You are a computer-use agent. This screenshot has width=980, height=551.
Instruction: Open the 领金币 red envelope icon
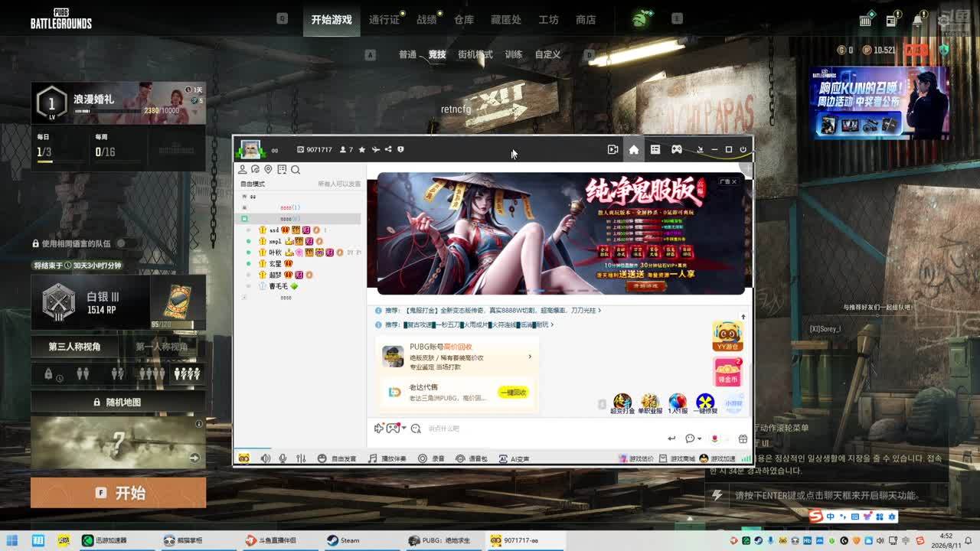click(727, 371)
